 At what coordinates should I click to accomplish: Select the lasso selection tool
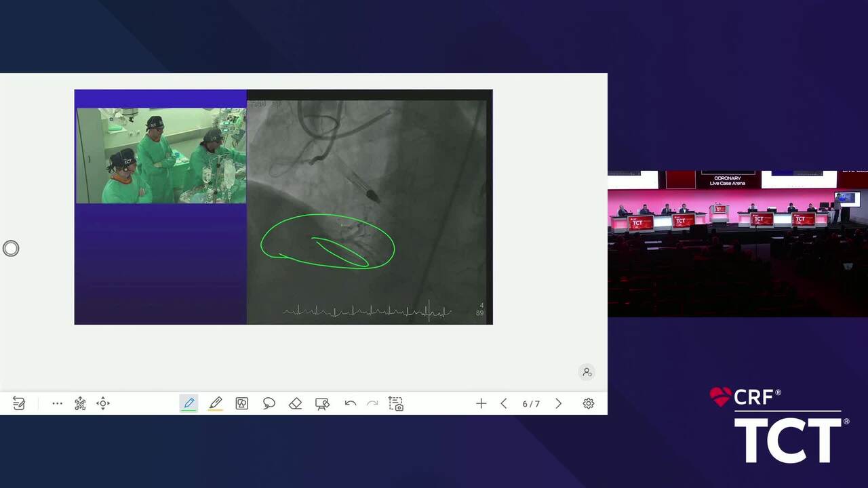[x=269, y=403]
